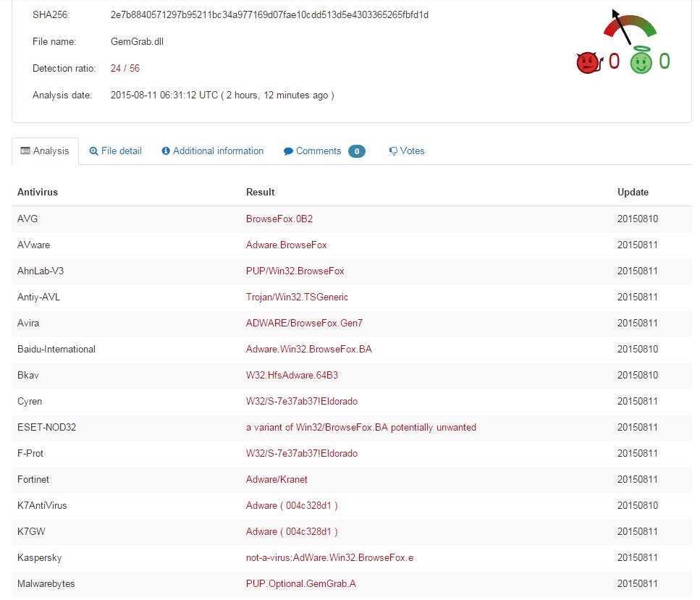Click AVG's update date 20150810
Image resolution: width=700 pixels, height=600 pixels.
(638, 219)
